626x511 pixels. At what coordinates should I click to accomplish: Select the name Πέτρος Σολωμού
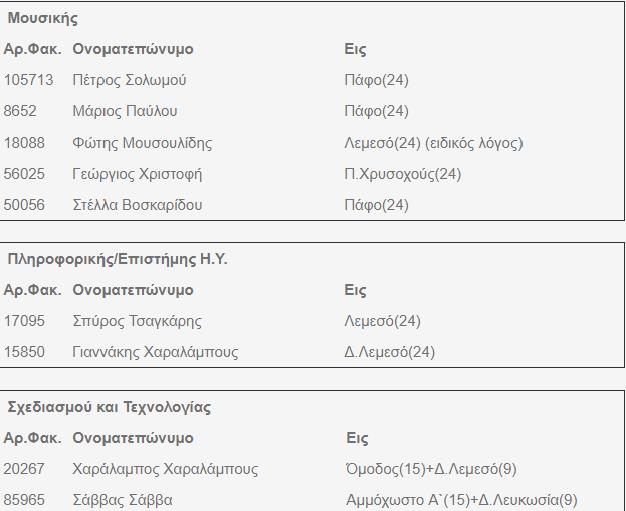129,80
